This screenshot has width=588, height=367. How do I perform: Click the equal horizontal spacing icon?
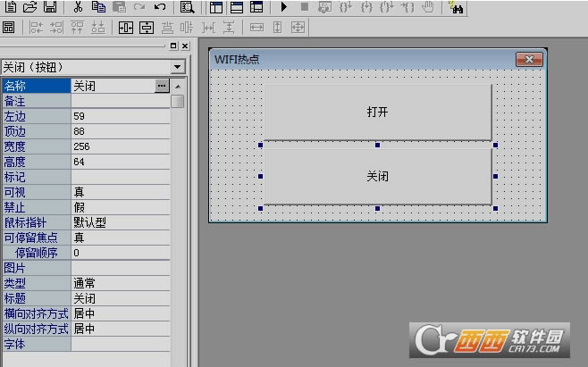pyautogui.click(x=208, y=28)
